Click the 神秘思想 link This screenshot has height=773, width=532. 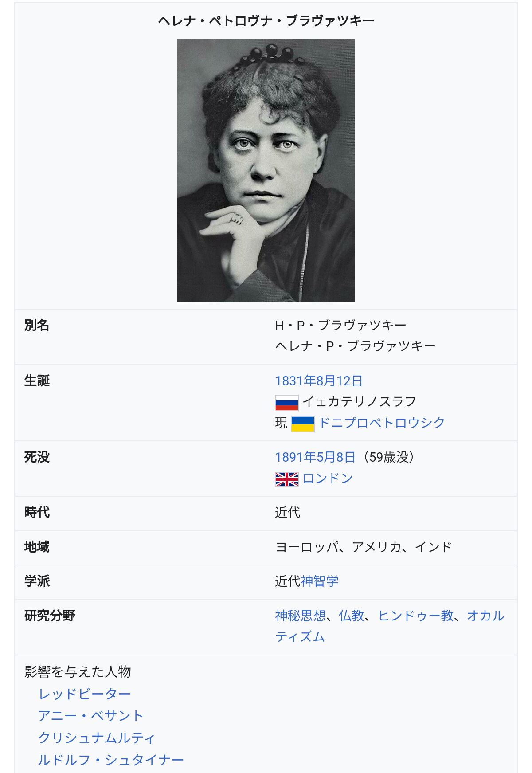tap(300, 616)
